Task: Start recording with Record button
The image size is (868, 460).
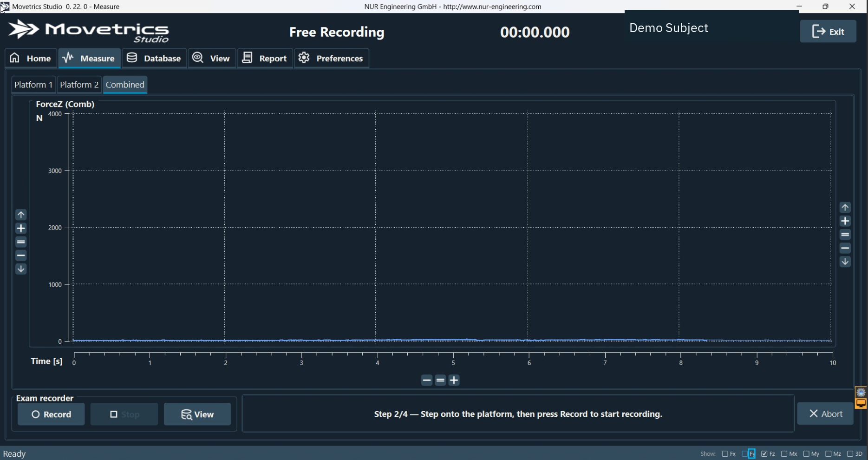Action: tap(51, 414)
